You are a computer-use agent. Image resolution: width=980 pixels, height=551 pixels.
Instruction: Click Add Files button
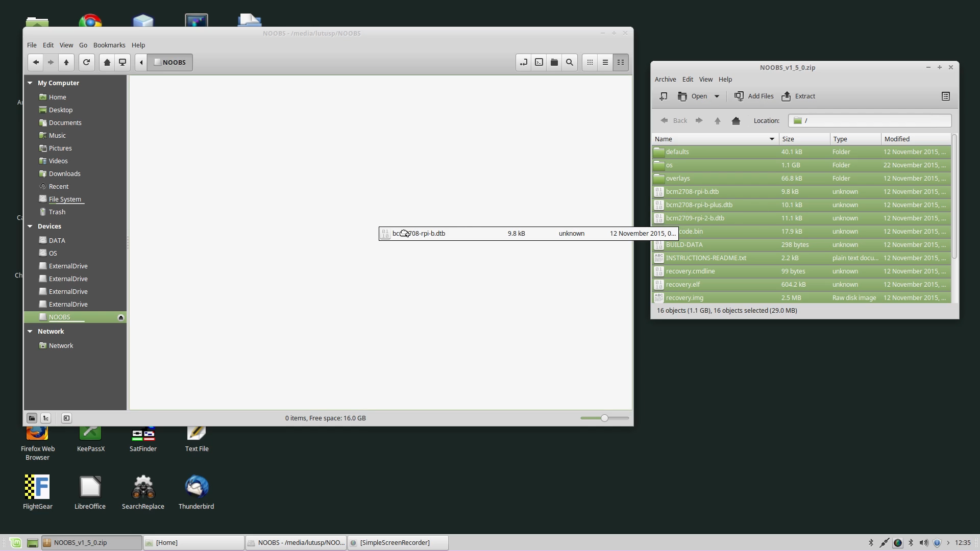click(x=754, y=96)
